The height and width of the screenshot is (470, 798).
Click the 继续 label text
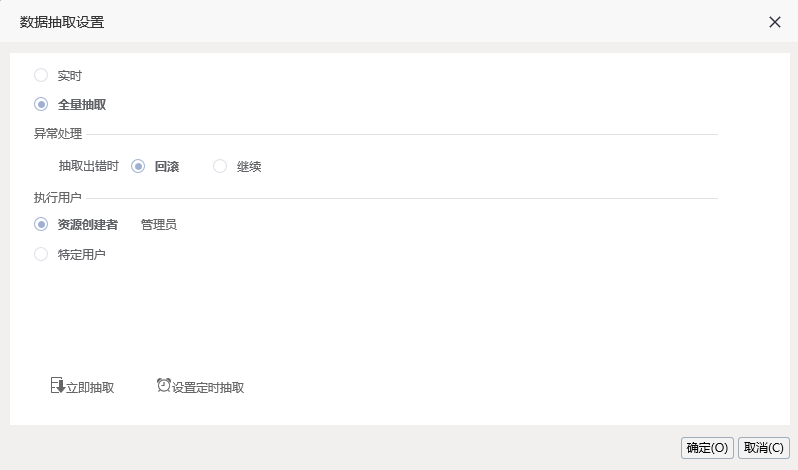[249, 167]
